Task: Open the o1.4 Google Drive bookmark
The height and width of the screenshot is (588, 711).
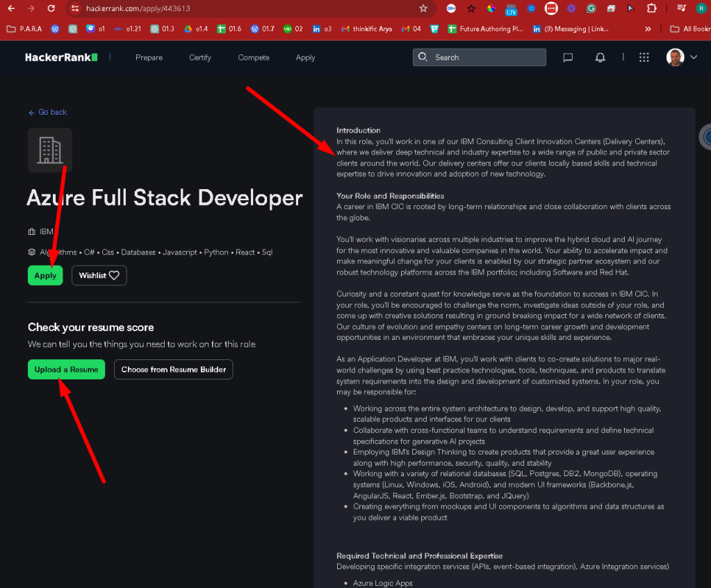Action: click(x=196, y=28)
